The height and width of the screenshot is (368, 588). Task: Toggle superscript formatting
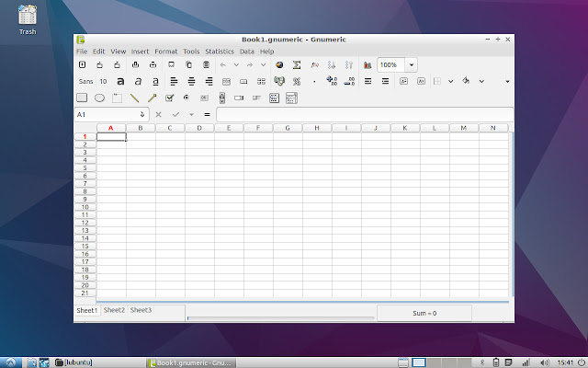403,81
